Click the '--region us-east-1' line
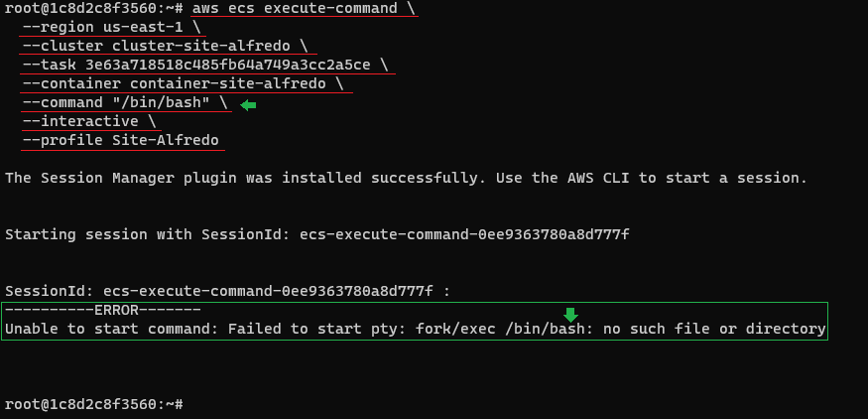The width and height of the screenshot is (868, 419). click(111, 28)
